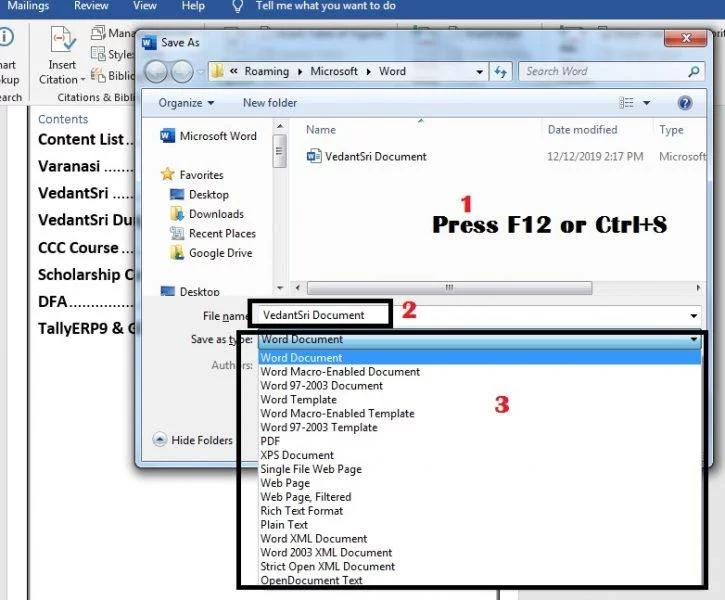Choose Plain Text save type
Viewport: 725px width, 600px height.
(x=479, y=525)
